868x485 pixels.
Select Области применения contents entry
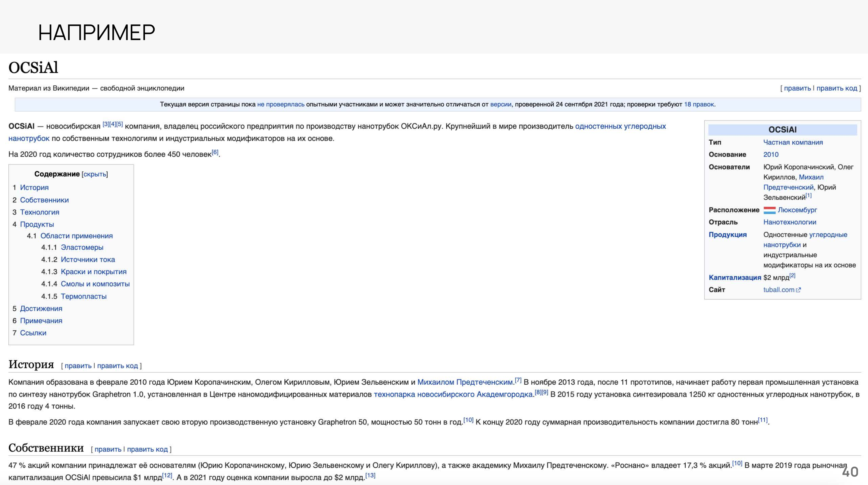coord(77,236)
